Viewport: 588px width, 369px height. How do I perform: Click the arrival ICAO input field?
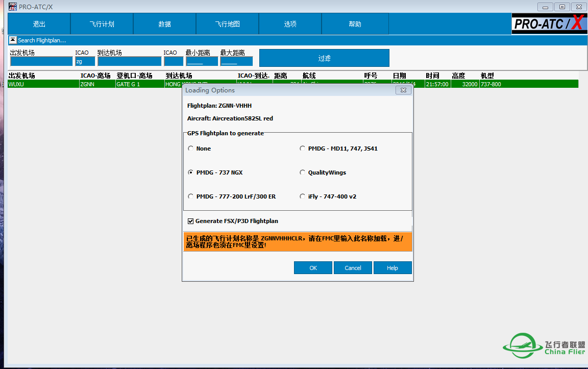pos(174,61)
